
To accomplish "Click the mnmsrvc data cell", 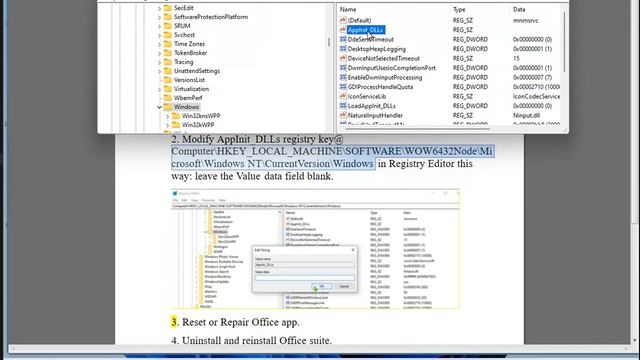I will point(525,20).
